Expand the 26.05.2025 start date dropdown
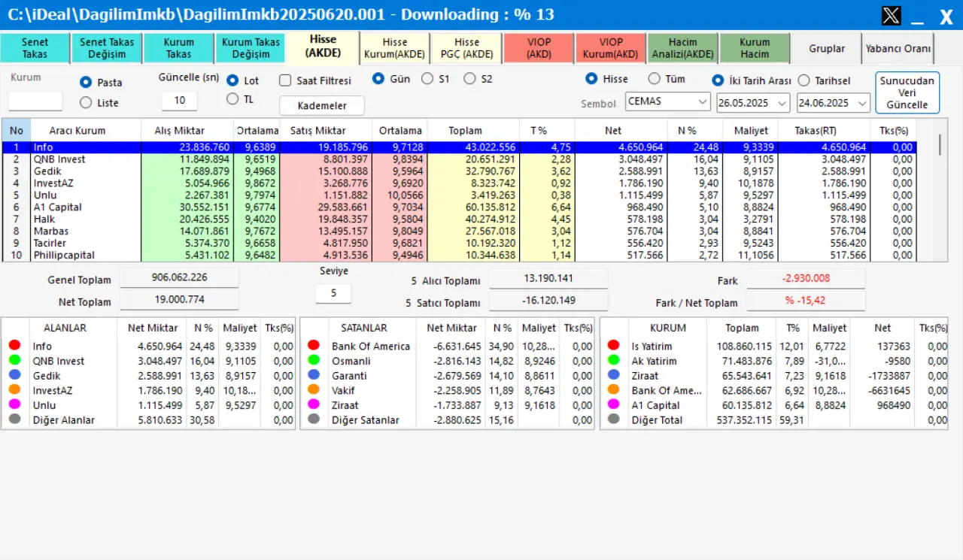This screenshot has width=963, height=560. coord(782,102)
